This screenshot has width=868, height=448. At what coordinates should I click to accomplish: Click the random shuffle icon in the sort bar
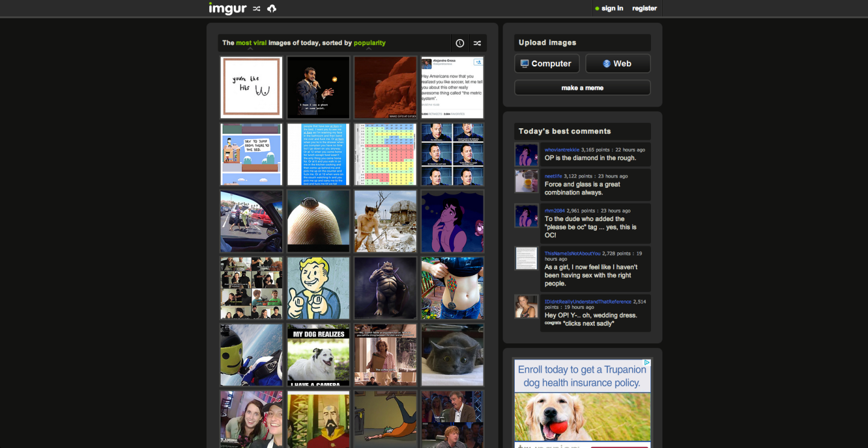tap(477, 43)
